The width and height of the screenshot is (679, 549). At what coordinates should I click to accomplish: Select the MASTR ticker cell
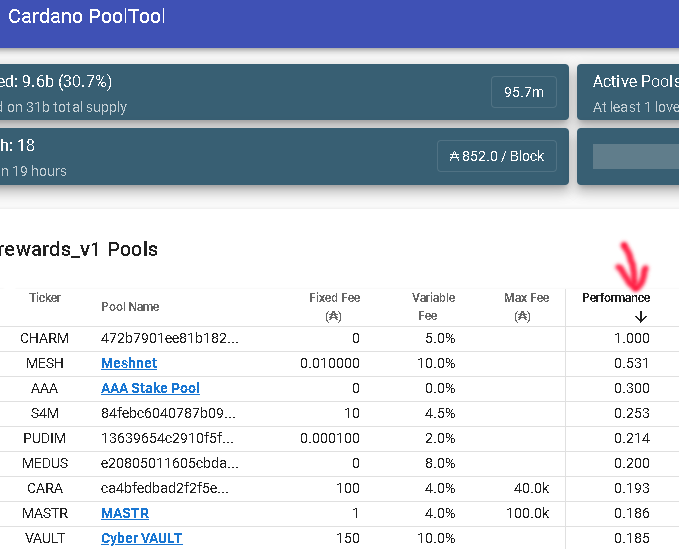pos(45,513)
